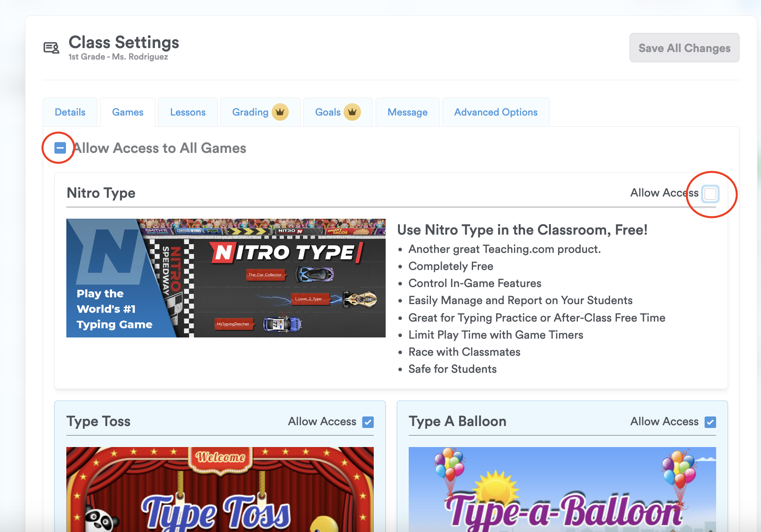
Task: Select the Games tab
Action: tap(127, 112)
